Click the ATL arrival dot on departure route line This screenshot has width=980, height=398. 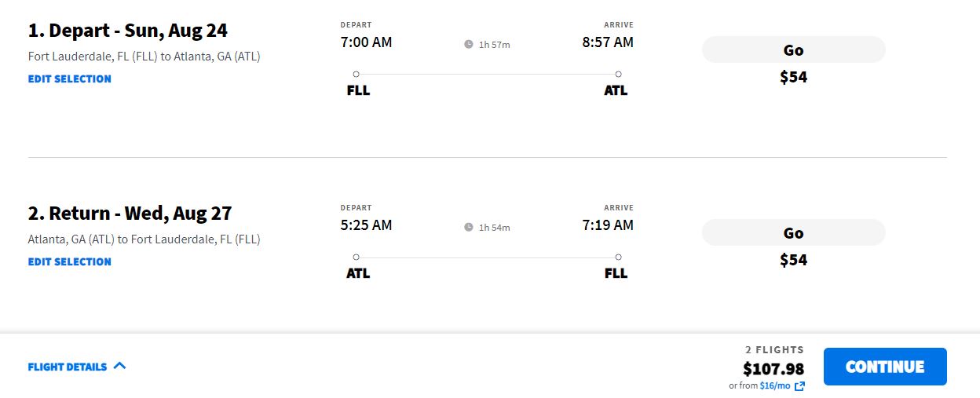point(619,74)
